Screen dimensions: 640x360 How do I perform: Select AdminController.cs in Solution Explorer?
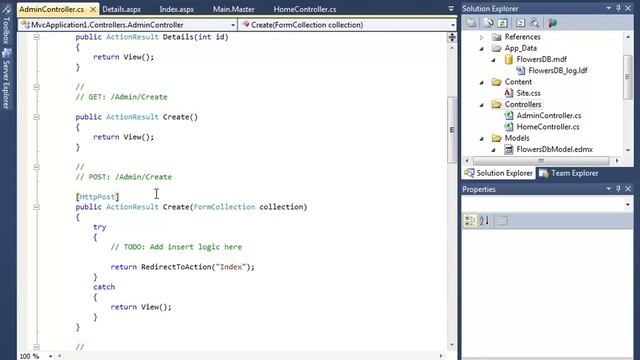(549, 116)
